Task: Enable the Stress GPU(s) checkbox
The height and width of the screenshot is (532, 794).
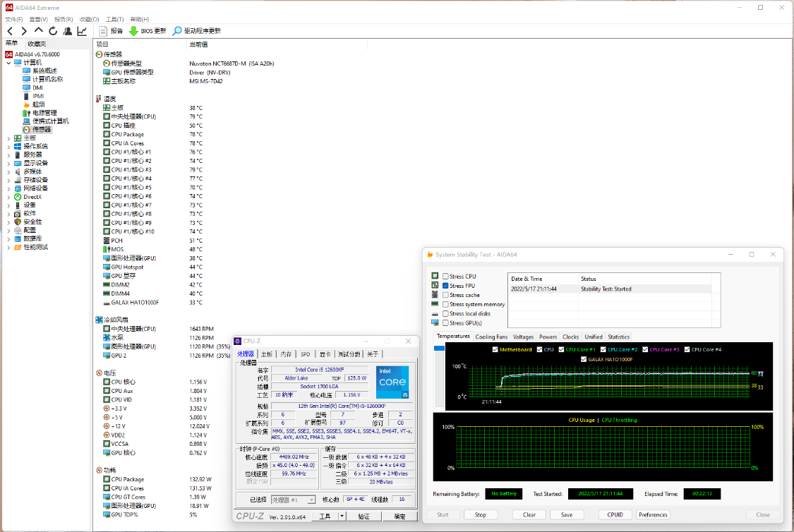Action: click(445, 322)
